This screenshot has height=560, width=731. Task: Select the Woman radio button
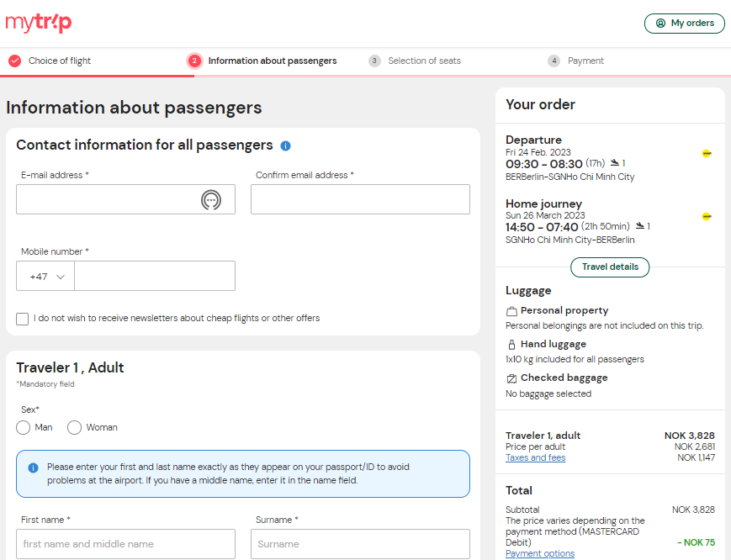pyautogui.click(x=74, y=428)
